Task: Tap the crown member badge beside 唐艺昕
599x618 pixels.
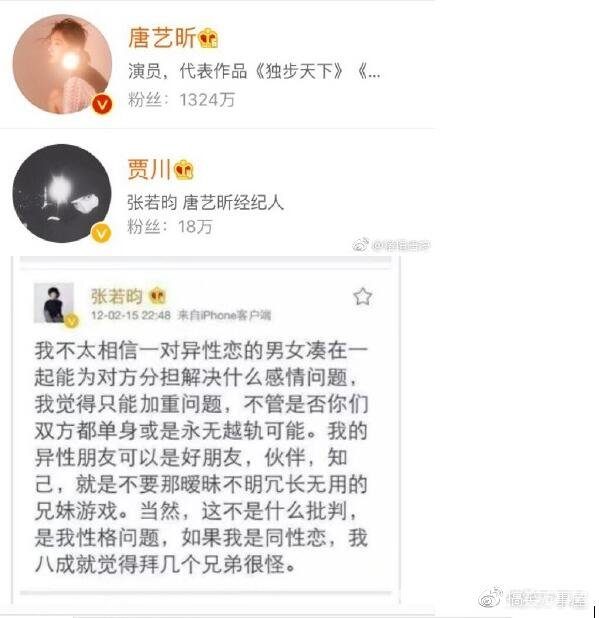Action: click(x=208, y=39)
